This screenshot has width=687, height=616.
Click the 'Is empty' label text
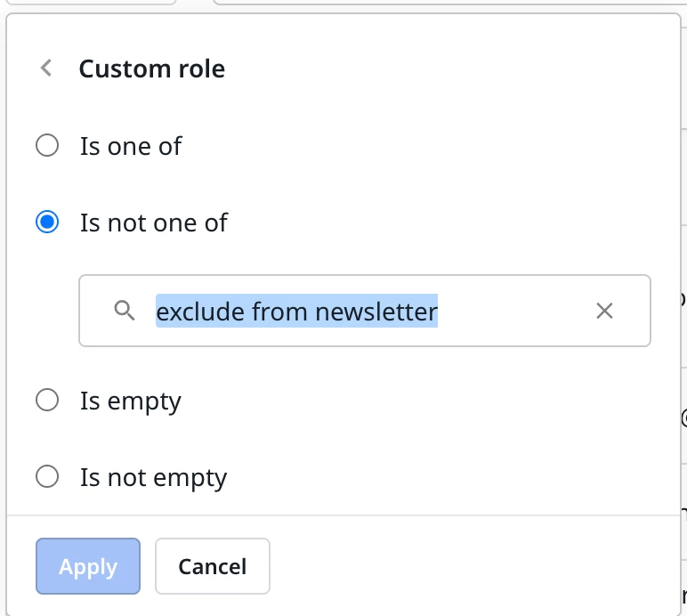[x=131, y=401]
